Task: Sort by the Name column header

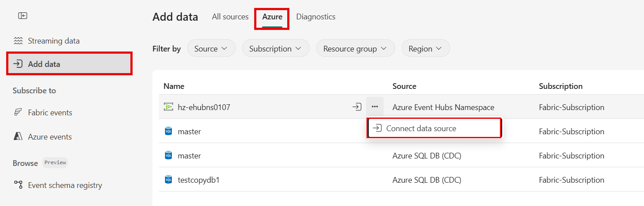Action: (x=174, y=86)
